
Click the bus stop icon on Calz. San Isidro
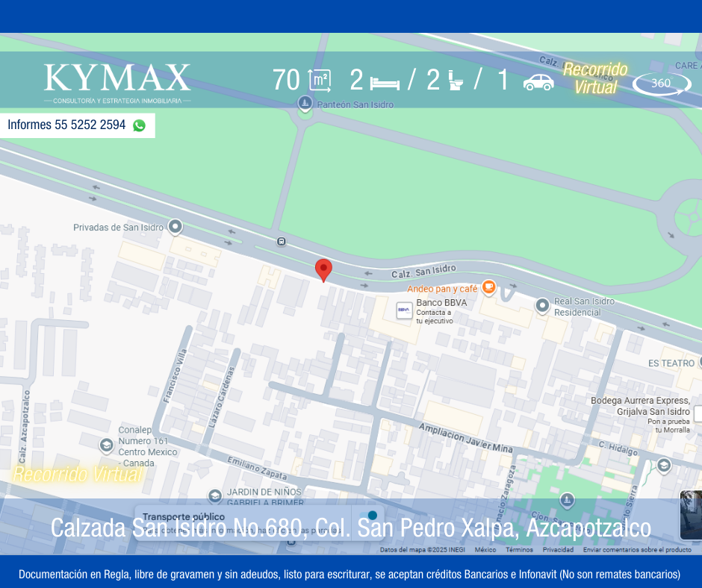[x=281, y=242]
